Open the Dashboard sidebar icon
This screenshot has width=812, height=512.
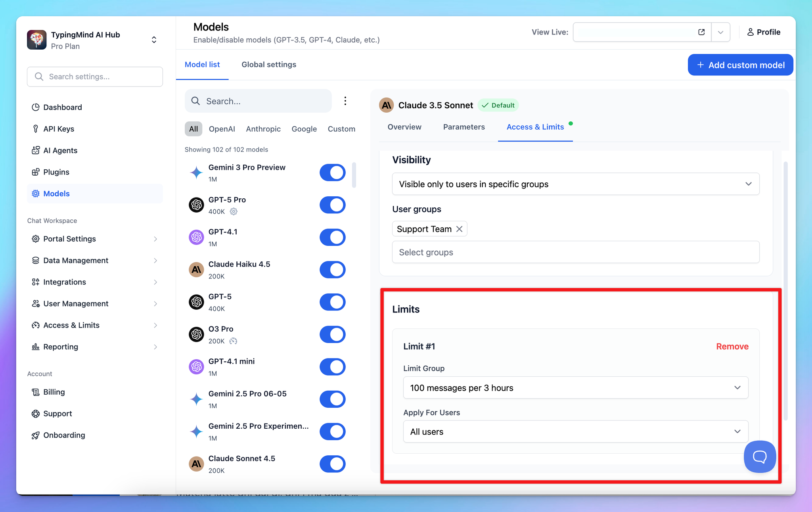click(36, 107)
